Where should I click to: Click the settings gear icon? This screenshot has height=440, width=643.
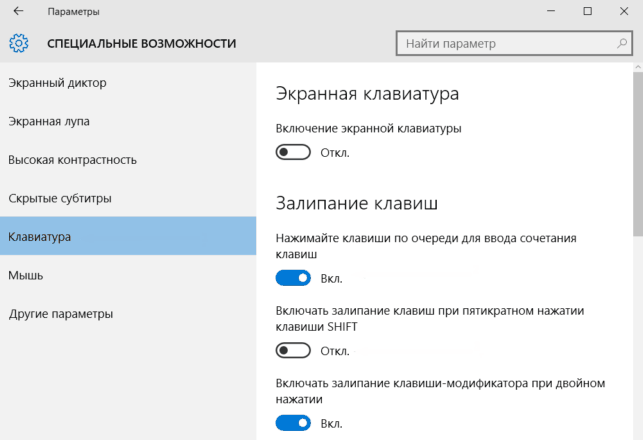point(19,43)
